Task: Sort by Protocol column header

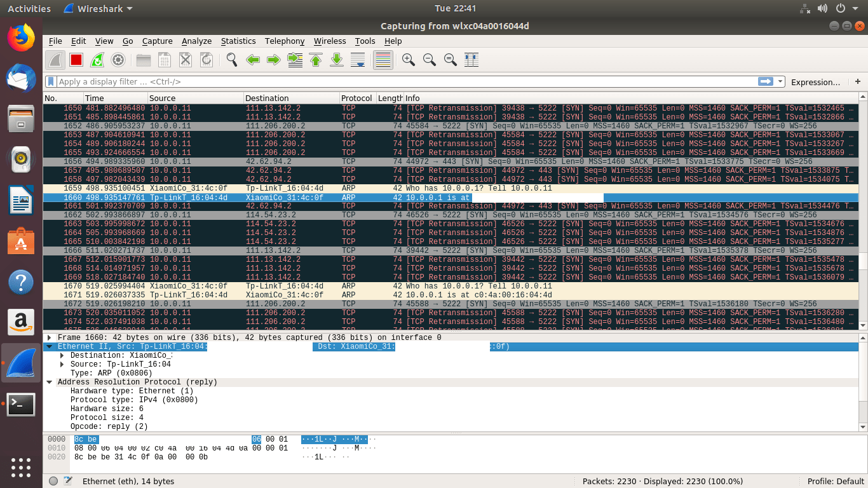Action: [x=358, y=98]
